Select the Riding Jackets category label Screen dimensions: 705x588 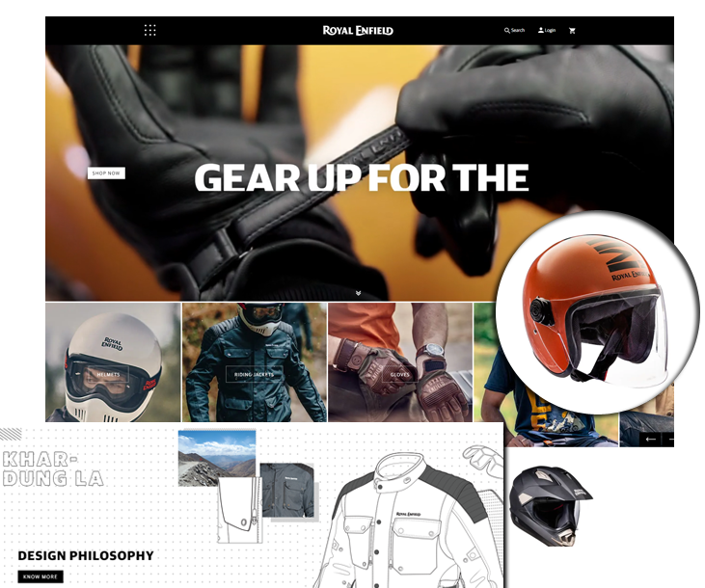click(255, 374)
